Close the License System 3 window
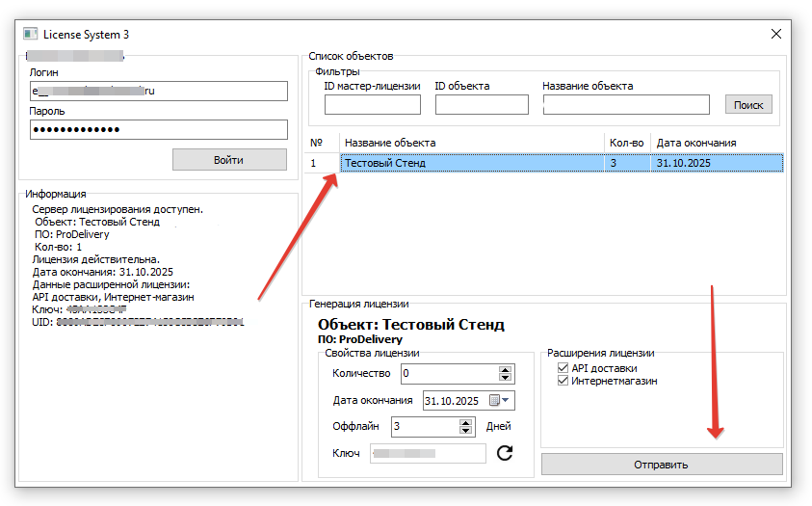This screenshot has width=812, height=506. click(x=776, y=34)
